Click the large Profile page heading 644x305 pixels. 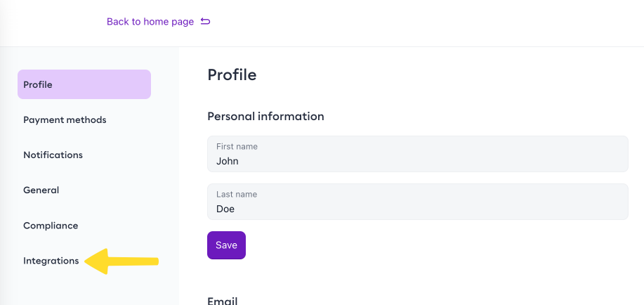(232, 74)
